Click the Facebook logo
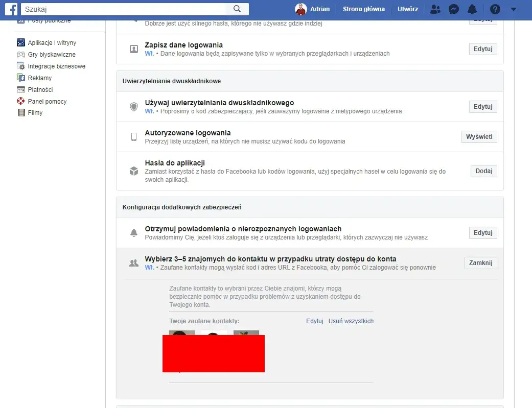 click(x=10, y=9)
